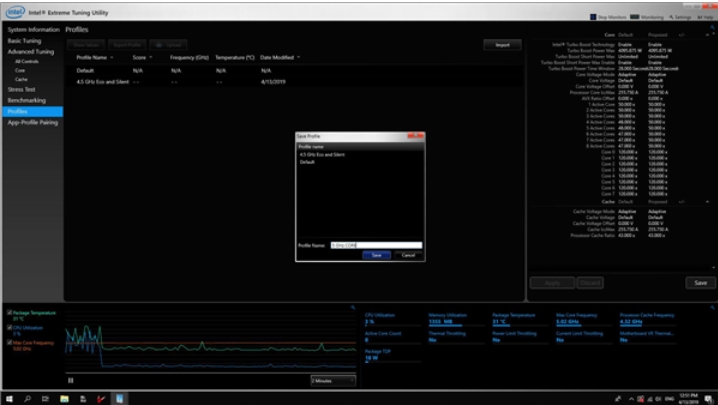Click the Stop Monitors icon
Image resolution: width=718 pixels, height=405 pixels.
593,17
